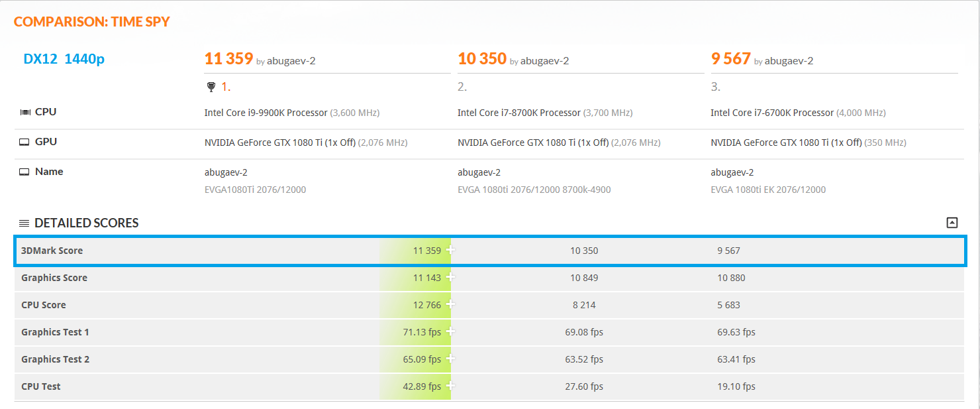Click the plus icon in Graphics Test 2 row

pos(450,359)
